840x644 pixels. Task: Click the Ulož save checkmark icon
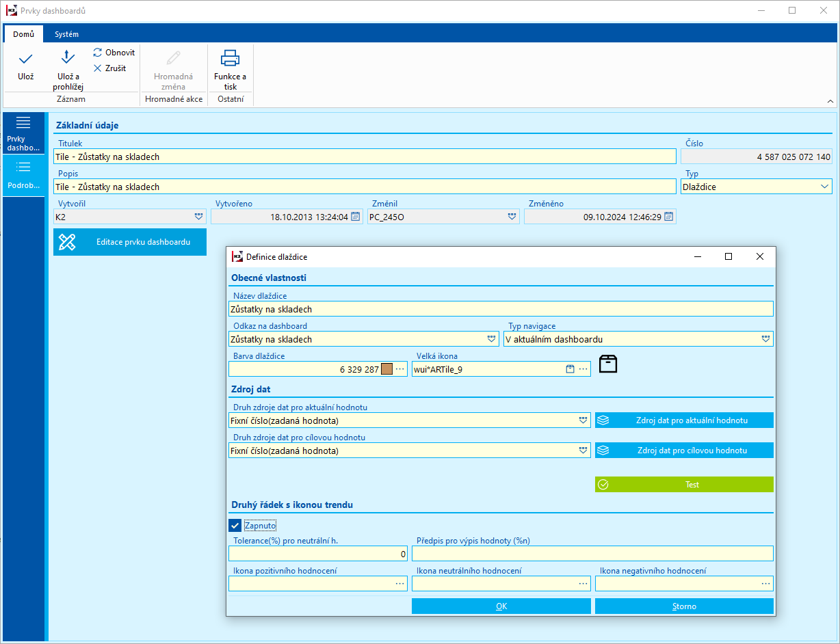pos(25,59)
